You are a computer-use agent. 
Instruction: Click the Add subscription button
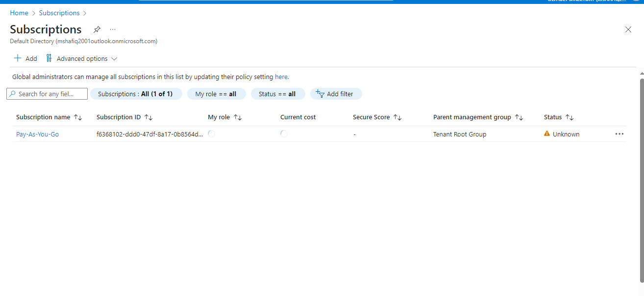tap(25, 58)
